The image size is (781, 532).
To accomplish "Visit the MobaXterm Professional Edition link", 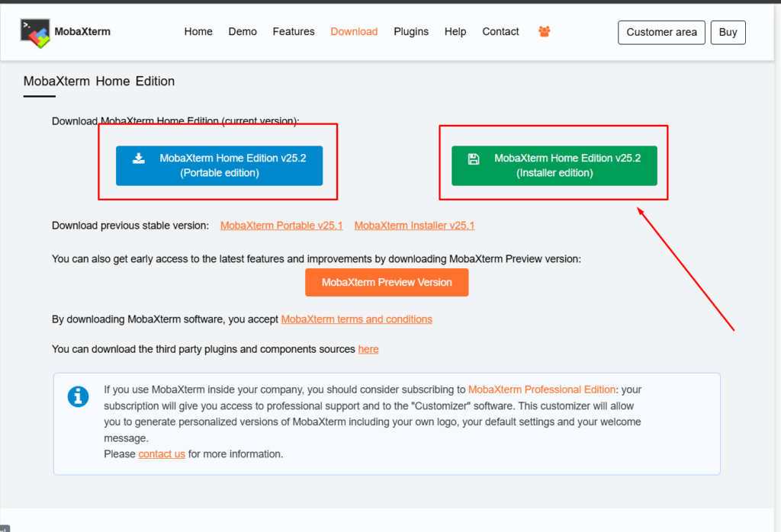I will pos(542,389).
